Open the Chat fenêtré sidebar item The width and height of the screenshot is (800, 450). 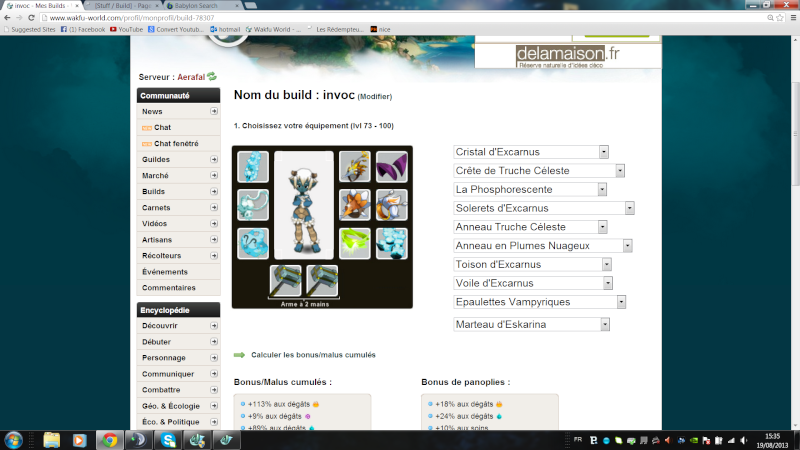coord(176,143)
